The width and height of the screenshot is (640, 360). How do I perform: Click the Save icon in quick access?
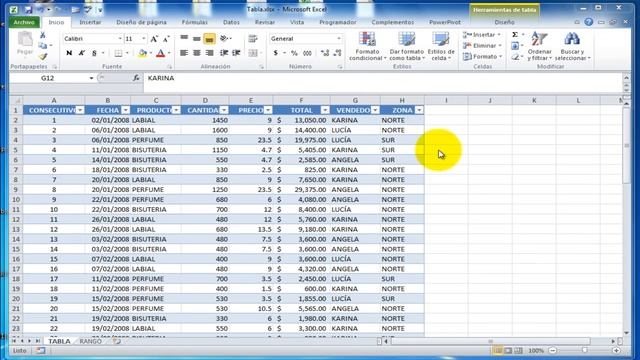pyautogui.click(x=28, y=9)
